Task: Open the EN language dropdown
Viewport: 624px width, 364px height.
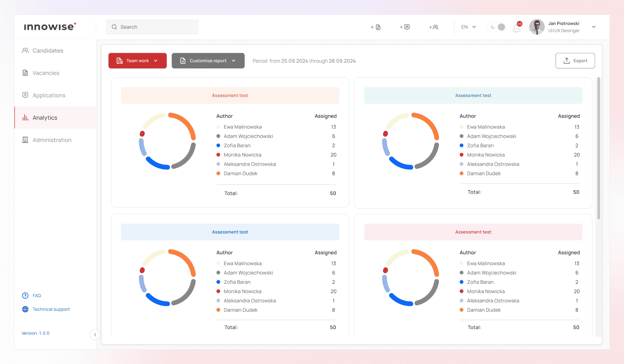Action: point(469,27)
